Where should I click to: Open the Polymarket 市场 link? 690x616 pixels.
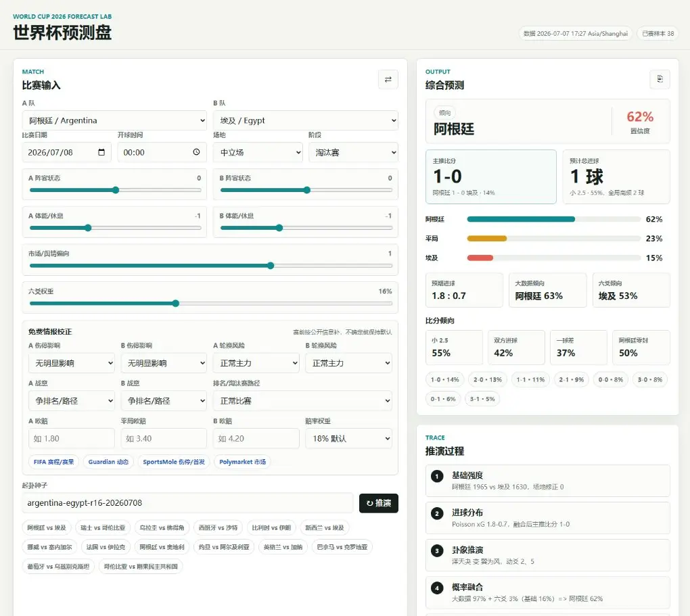[242, 462]
